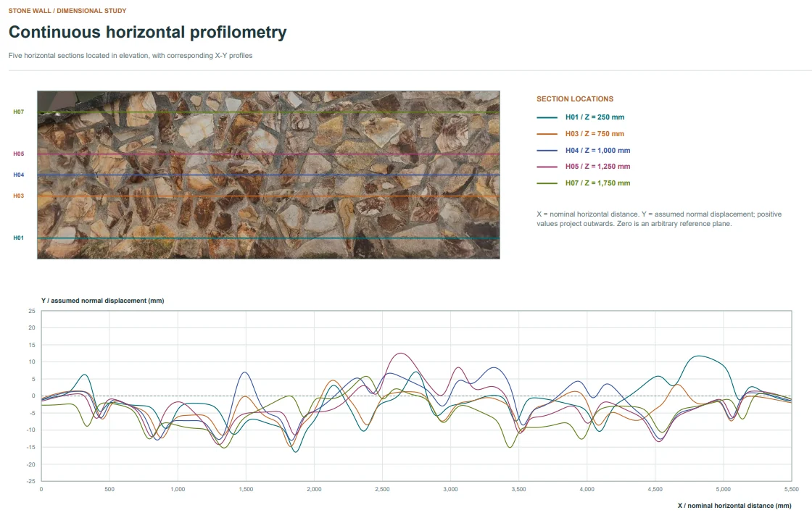Click the 'Continuous horizontal profilometry' title

point(148,33)
